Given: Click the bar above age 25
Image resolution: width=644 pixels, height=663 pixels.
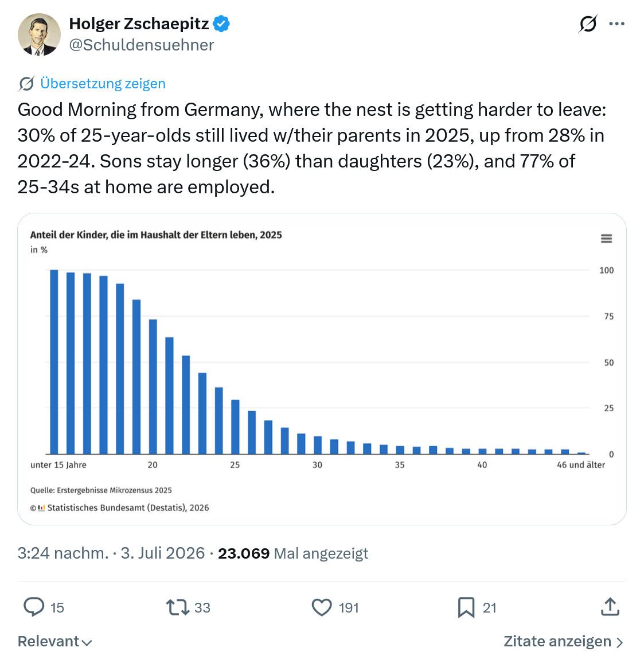Looking at the screenshot, I should point(235,427).
